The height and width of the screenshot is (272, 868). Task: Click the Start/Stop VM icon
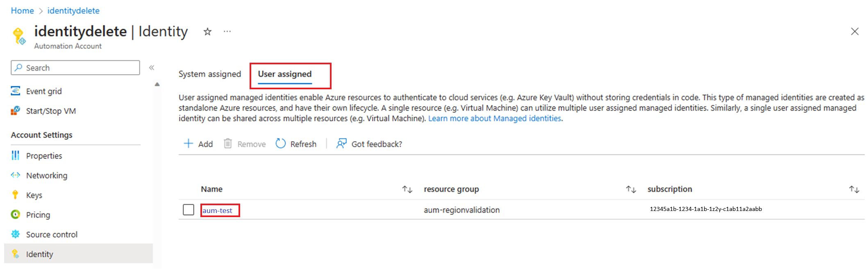pyautogui.click(x=16, y=111)
